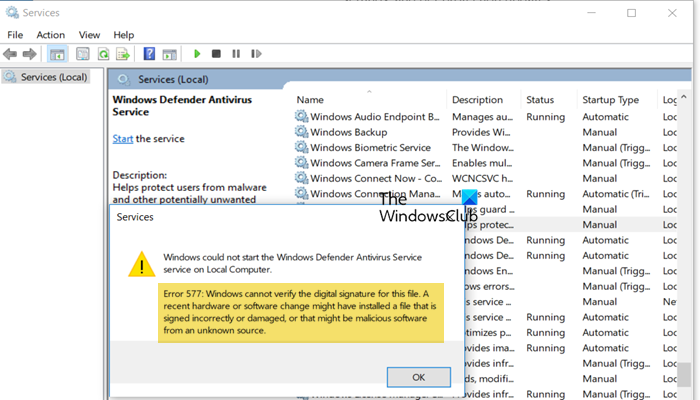Click gear icon beside Windows Connection Manager
700x400 pixels.
301,193
